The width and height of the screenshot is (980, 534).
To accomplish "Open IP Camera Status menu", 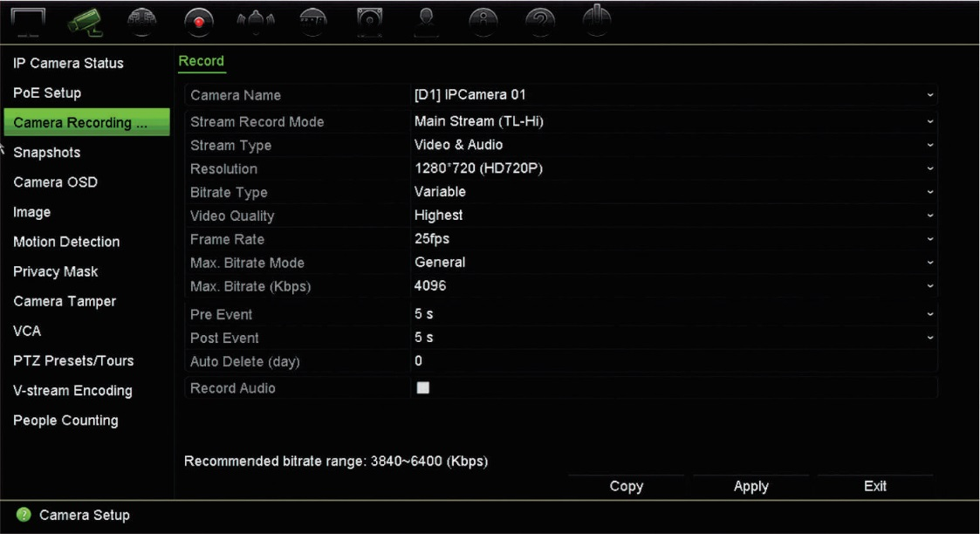I will point(68,63).
